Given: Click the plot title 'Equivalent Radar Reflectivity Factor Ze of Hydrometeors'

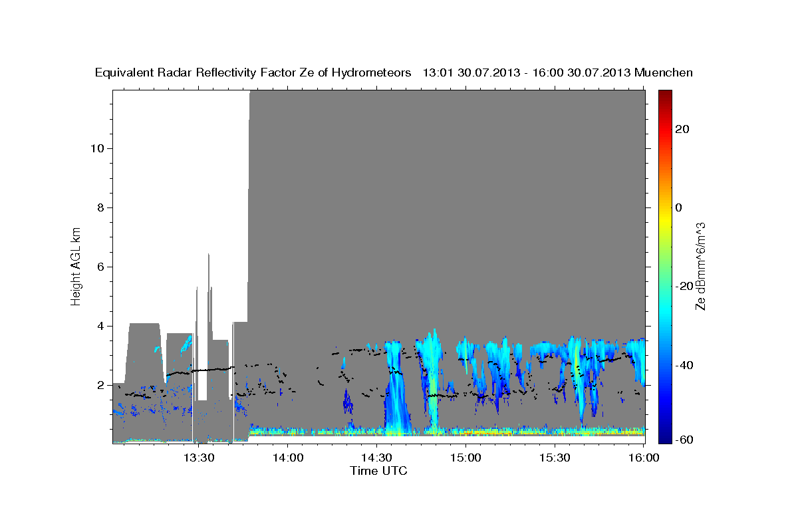Looking at the screenshot, I should [x=253, y=73].
